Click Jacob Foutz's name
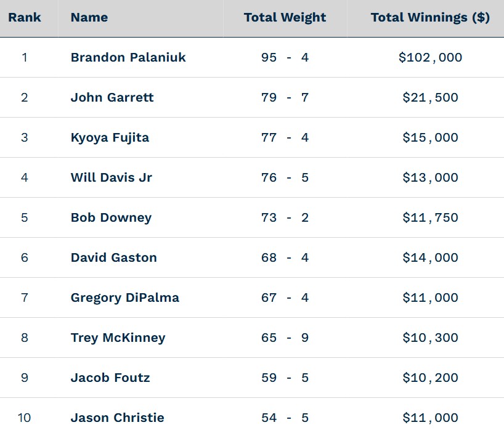 pos(110,378)
